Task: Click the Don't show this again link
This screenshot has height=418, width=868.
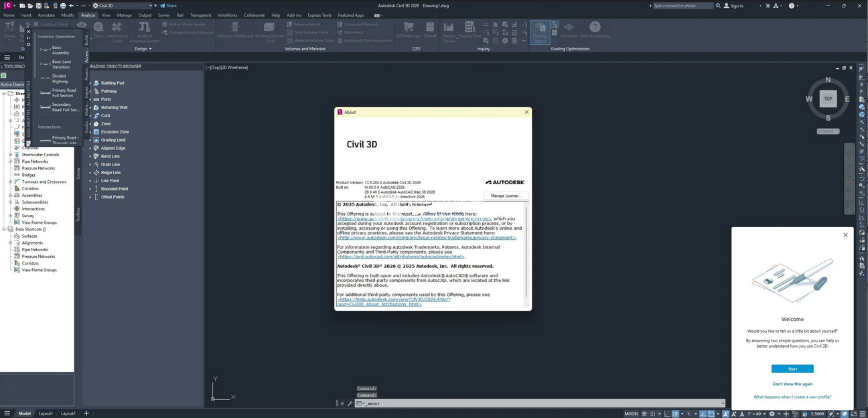Action: [x=792, y=384]
